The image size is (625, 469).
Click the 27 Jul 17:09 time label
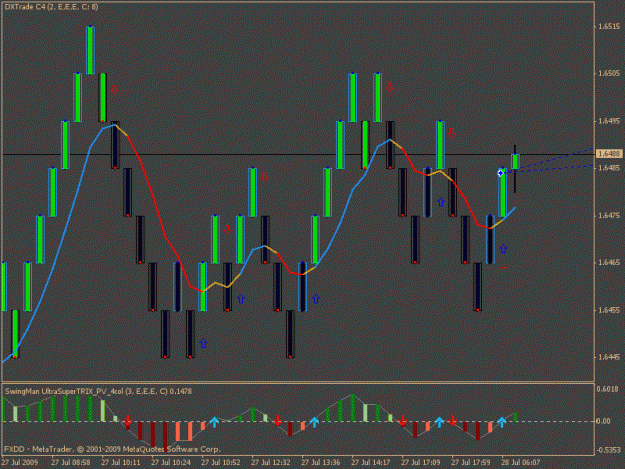pyautogui.click(x=421, y=462)
